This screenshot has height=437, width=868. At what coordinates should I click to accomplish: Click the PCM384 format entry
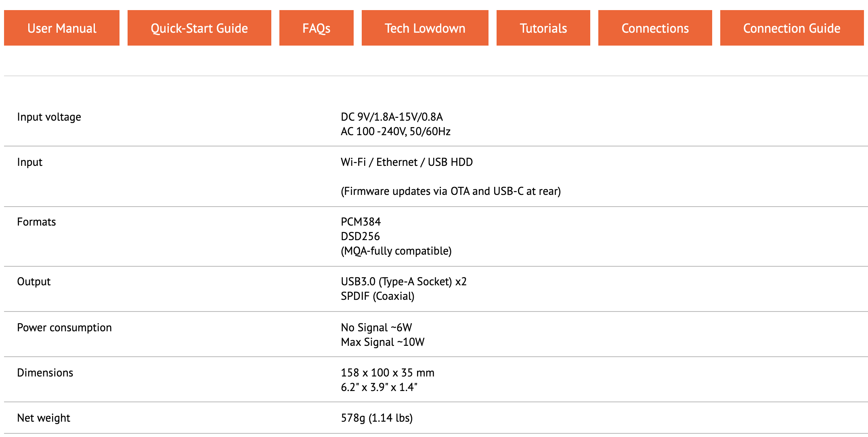click(x=361, y=222)
